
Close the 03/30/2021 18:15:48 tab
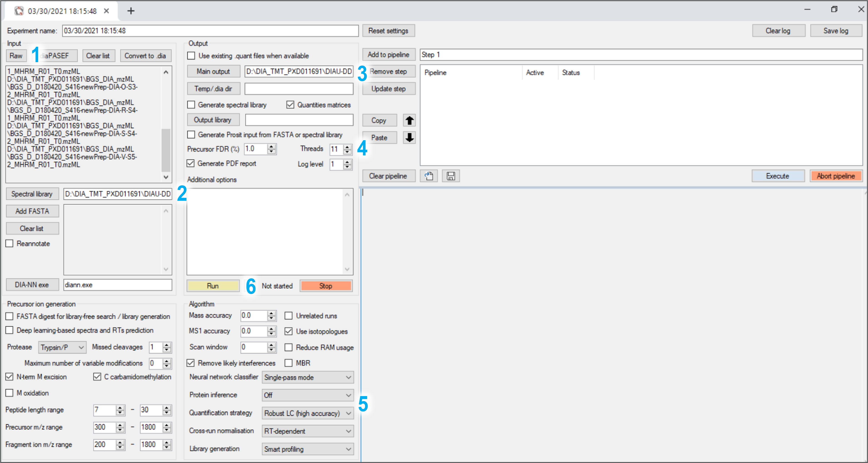point(106,11)
